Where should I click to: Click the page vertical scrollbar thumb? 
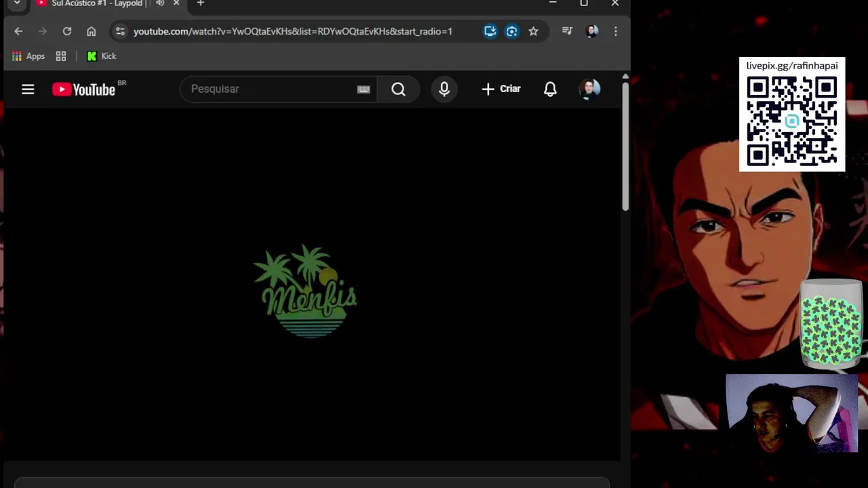625,146
